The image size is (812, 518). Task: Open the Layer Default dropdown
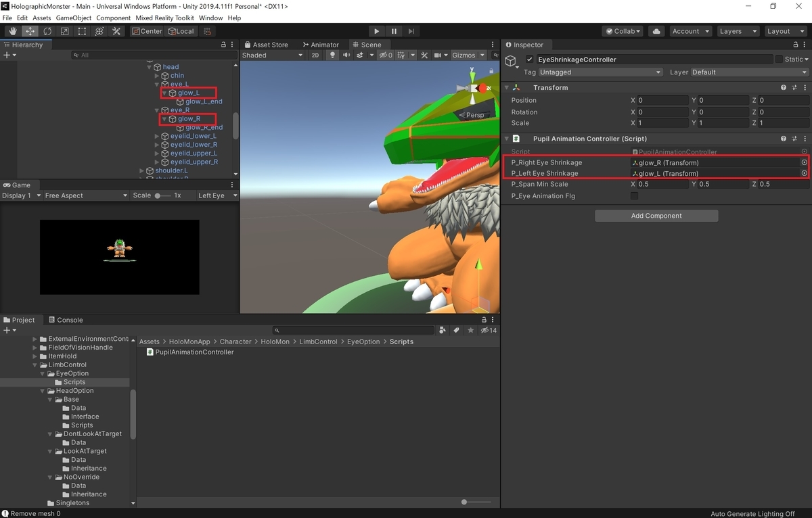tap(749, 72)
